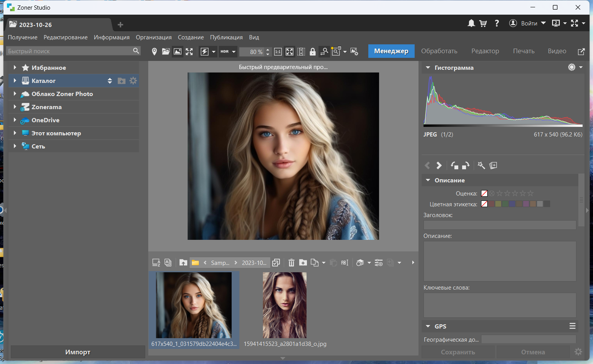
Task: Click the magic wand quick-fix icon
Action: [x=481, y=165]
